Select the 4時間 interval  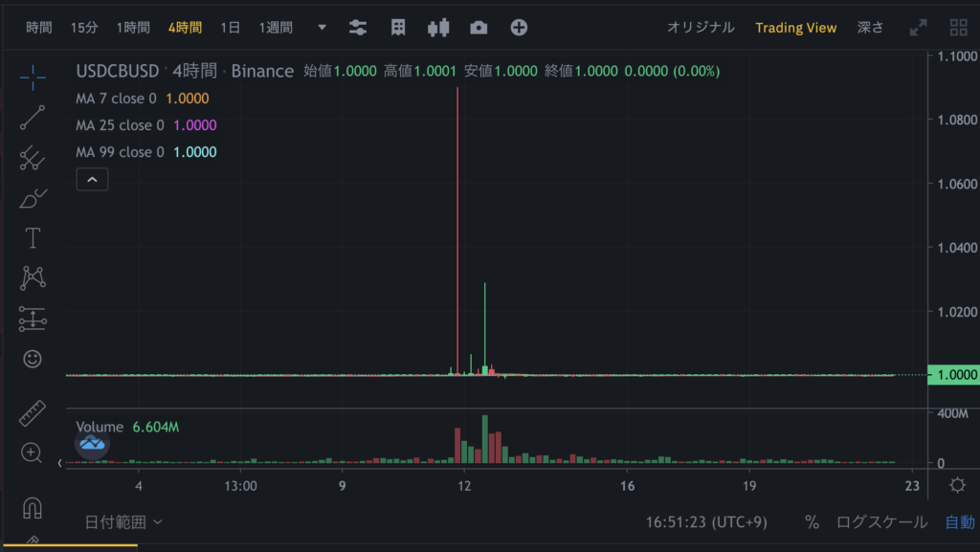click(185, 28)
